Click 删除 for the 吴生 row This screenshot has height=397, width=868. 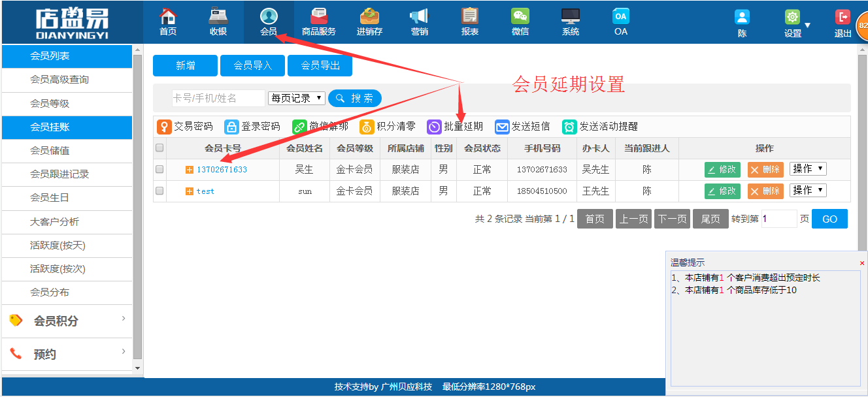765,170
